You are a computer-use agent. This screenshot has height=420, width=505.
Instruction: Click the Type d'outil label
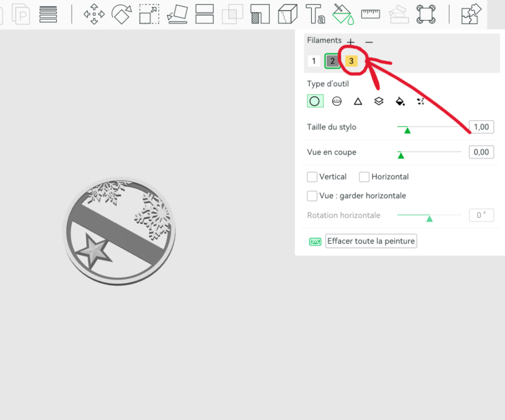click(328, 83)
